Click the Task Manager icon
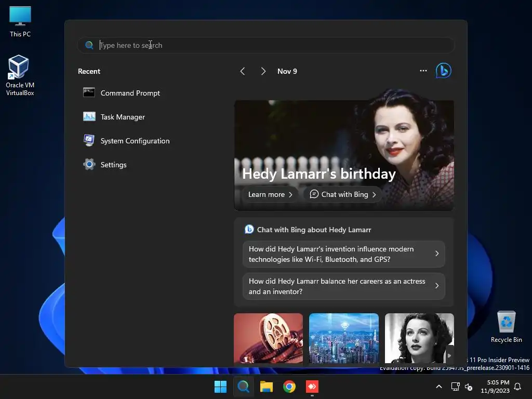532x399 pixels. (x=89, y=116)
